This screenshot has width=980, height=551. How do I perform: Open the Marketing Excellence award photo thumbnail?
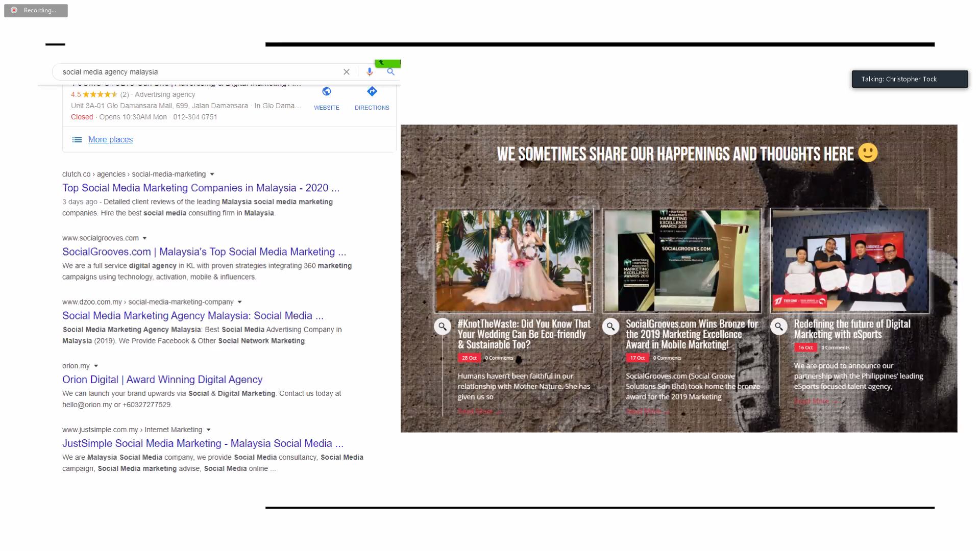[x=681, y=260]
